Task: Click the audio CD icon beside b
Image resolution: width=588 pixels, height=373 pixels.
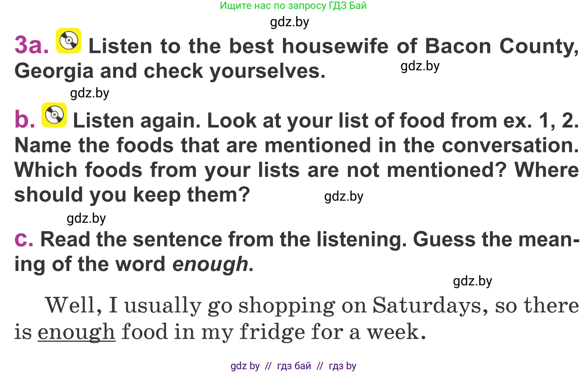Action: coord(54,115)
